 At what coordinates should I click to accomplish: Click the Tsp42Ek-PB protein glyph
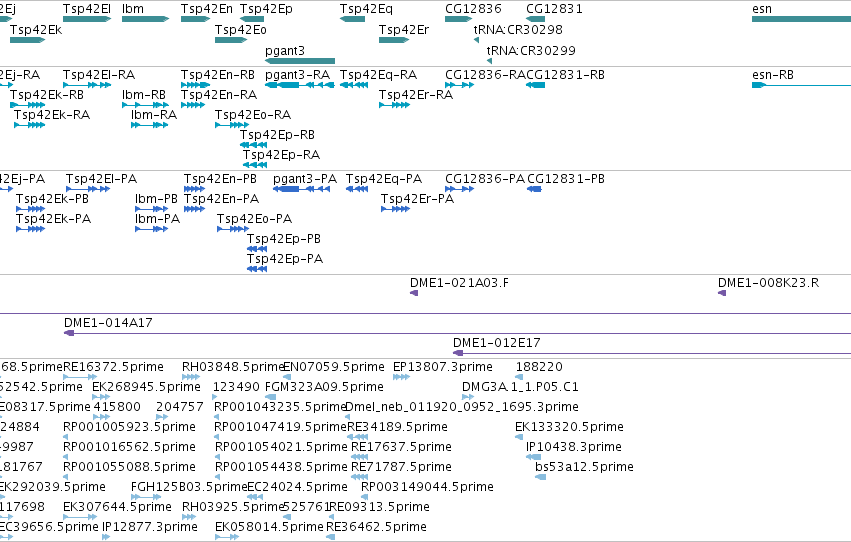click(30, 209)
